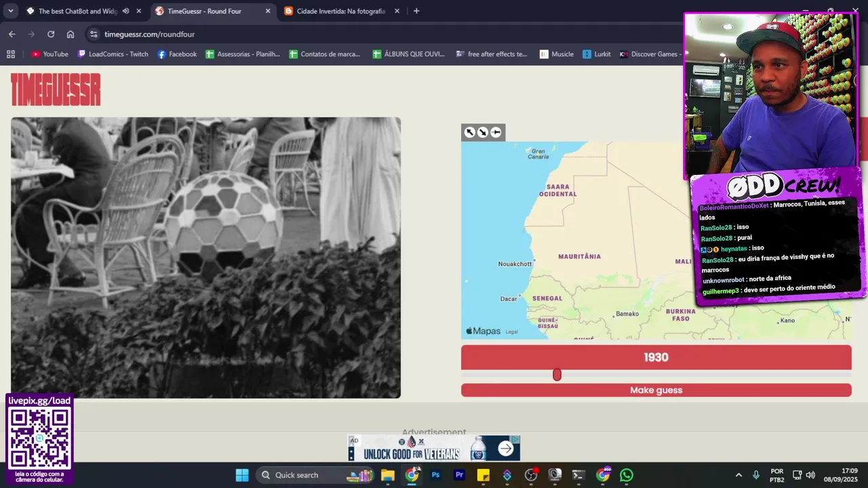Open the Contatos de marca bookmark
Image resolution: width=868 pixels, height=488 pixels.
pyautogui.click(x=325, y=54)
